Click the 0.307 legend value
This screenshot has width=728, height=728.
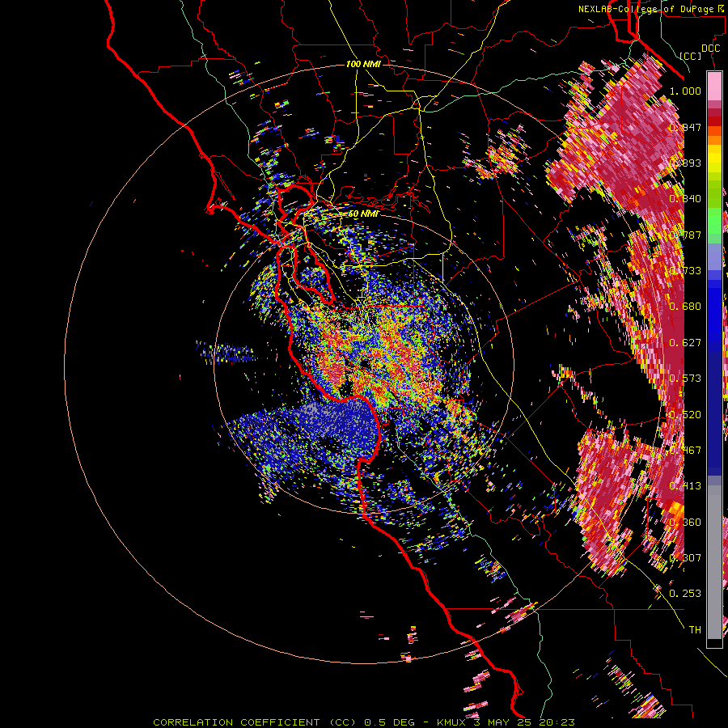pos(685,558)
